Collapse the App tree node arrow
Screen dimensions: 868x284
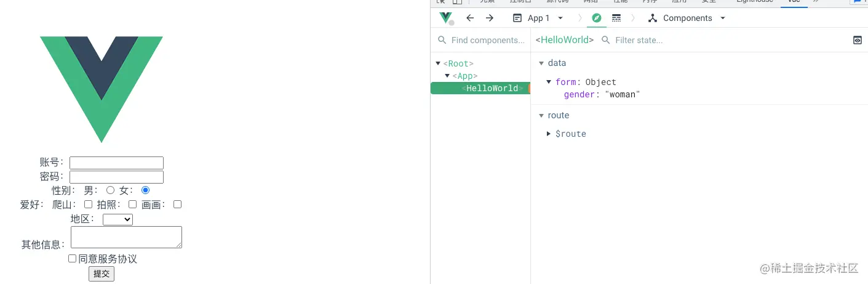(x=447, y=76)
